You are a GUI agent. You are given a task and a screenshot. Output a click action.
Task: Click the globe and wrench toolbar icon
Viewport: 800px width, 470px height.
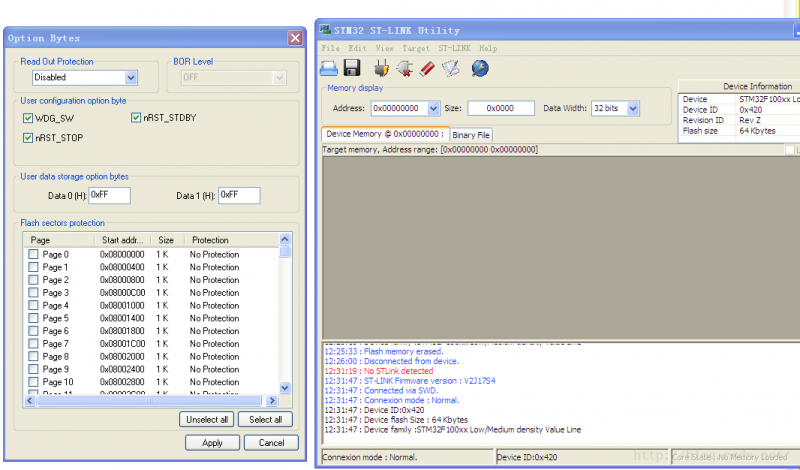click(x=480, y=68)
